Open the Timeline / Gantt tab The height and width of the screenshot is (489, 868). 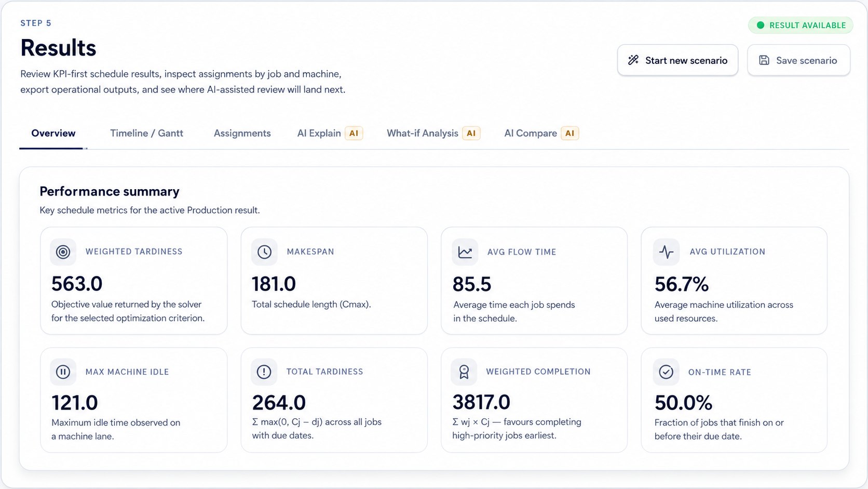coord(146,133)
